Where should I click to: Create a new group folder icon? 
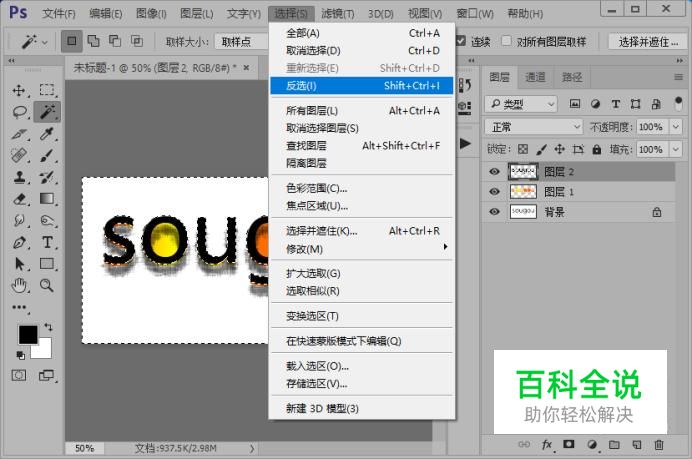pyautogui.click(x=614, y=444)
